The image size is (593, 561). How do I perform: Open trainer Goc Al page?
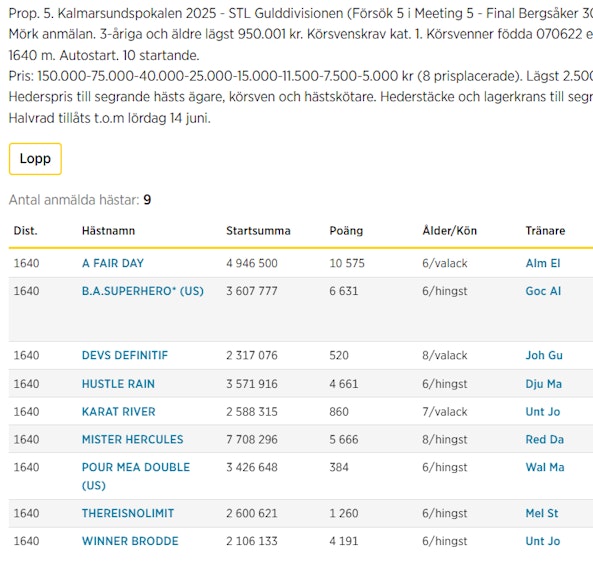543,291
